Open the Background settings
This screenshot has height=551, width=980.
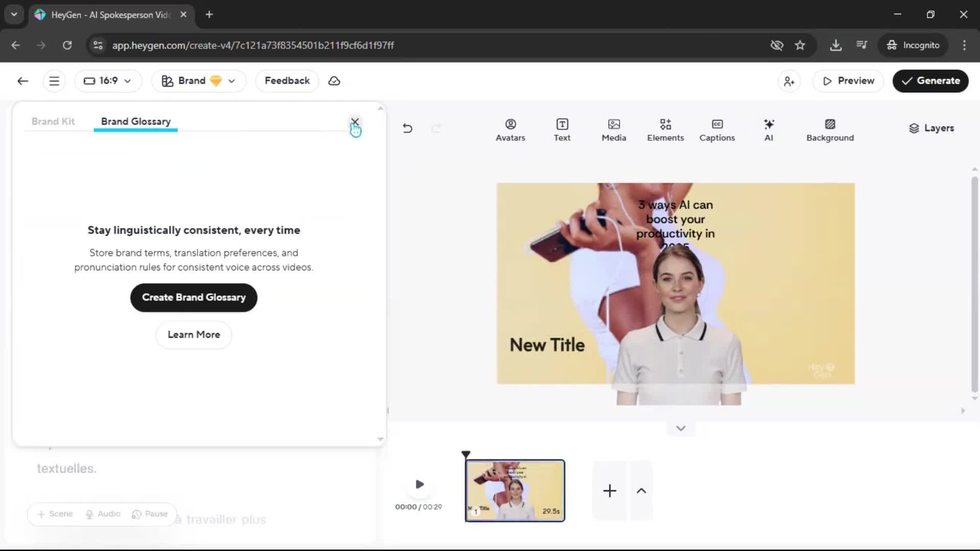(830, 130)
